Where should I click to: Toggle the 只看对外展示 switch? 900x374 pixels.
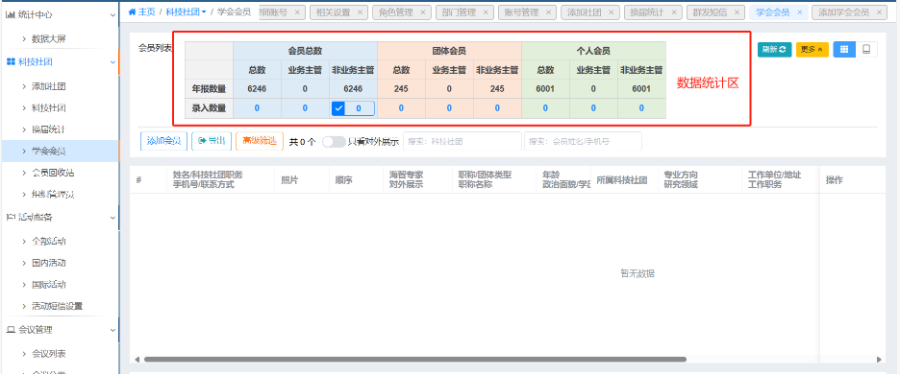coord(333,142)
